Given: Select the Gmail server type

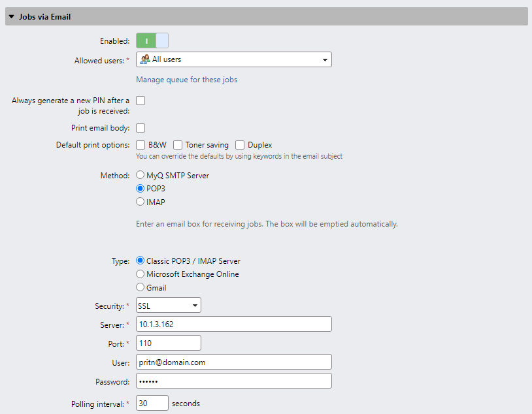Looking at the screenshot, I should (140, 287).
